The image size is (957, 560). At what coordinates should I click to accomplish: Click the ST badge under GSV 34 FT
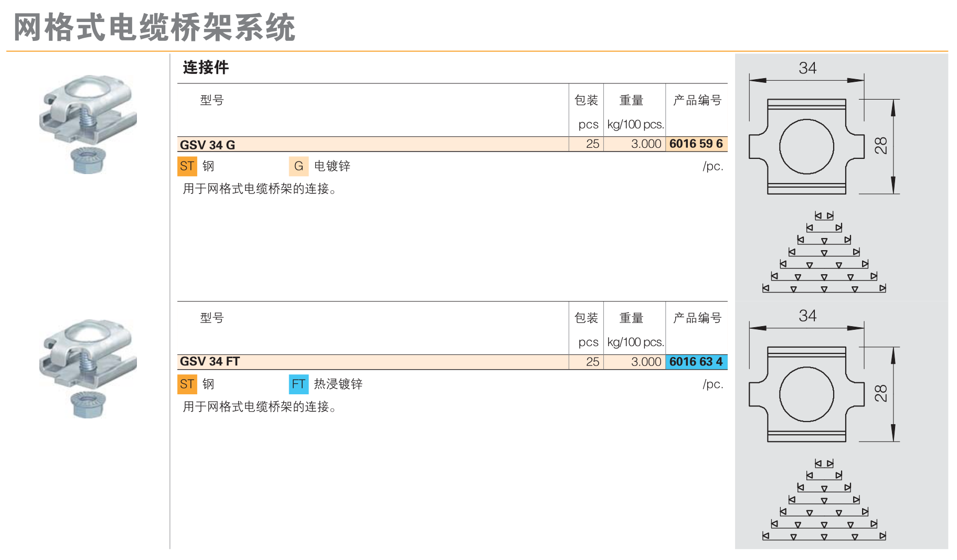tap(187, 384)
